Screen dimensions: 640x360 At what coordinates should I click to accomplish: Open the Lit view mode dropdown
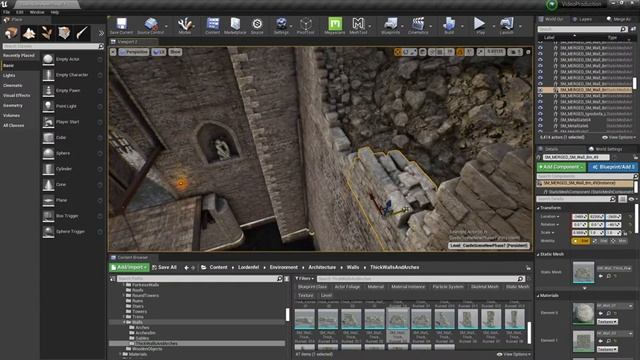pos(159,52)
